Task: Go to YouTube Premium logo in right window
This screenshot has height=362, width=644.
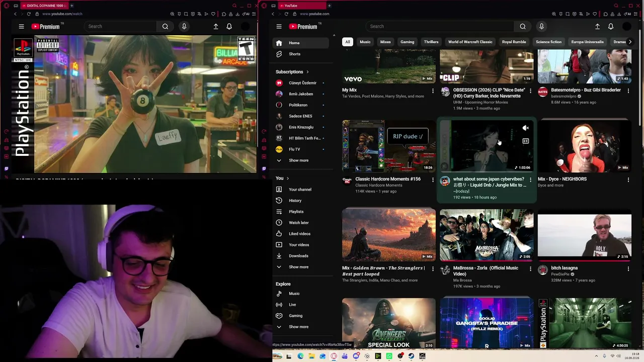Action: pos(303,26)
